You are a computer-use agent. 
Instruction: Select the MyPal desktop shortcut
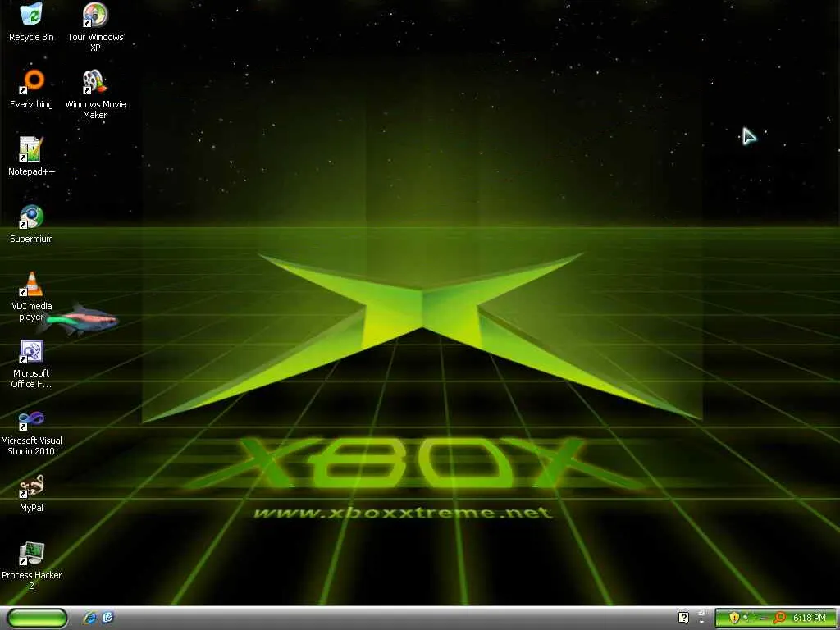(x=31, y=493)
